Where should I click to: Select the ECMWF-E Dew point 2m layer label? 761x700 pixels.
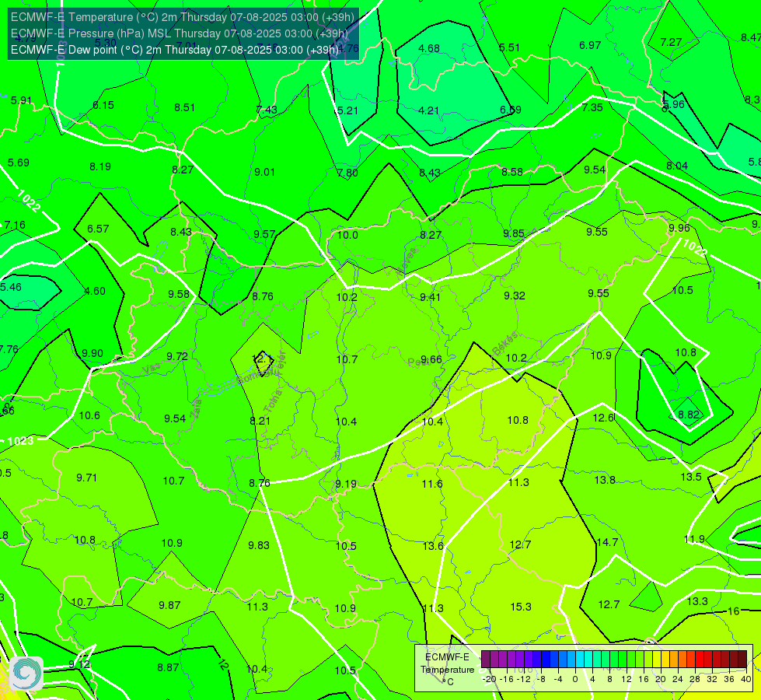pos(175,50)
